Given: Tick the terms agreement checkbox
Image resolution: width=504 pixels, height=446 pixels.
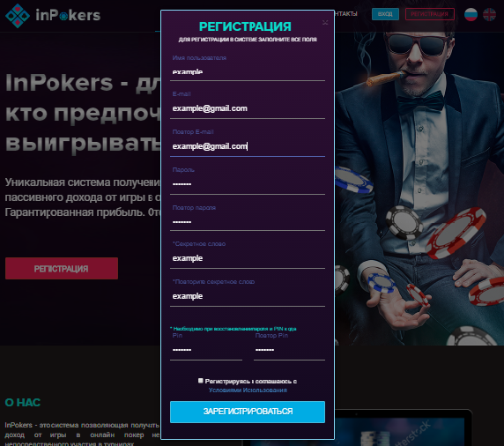Looking at the screenshot, I should [x=201, y=381].
